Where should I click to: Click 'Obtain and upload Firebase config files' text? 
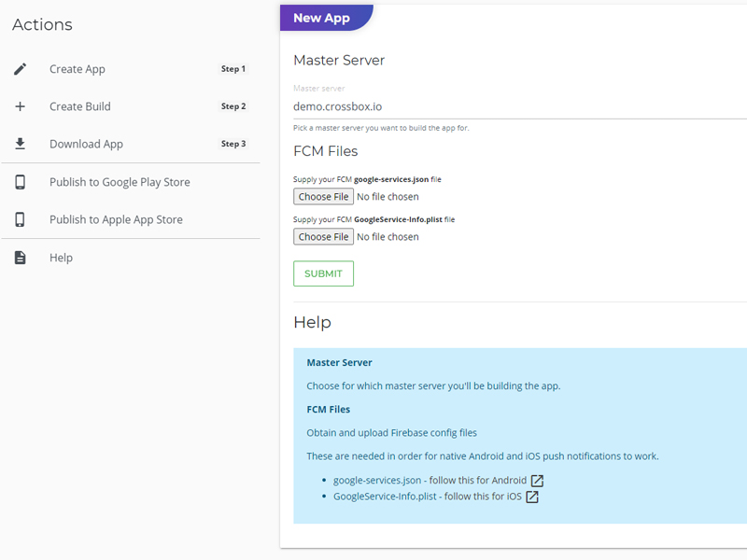click(x=391, y=433)
